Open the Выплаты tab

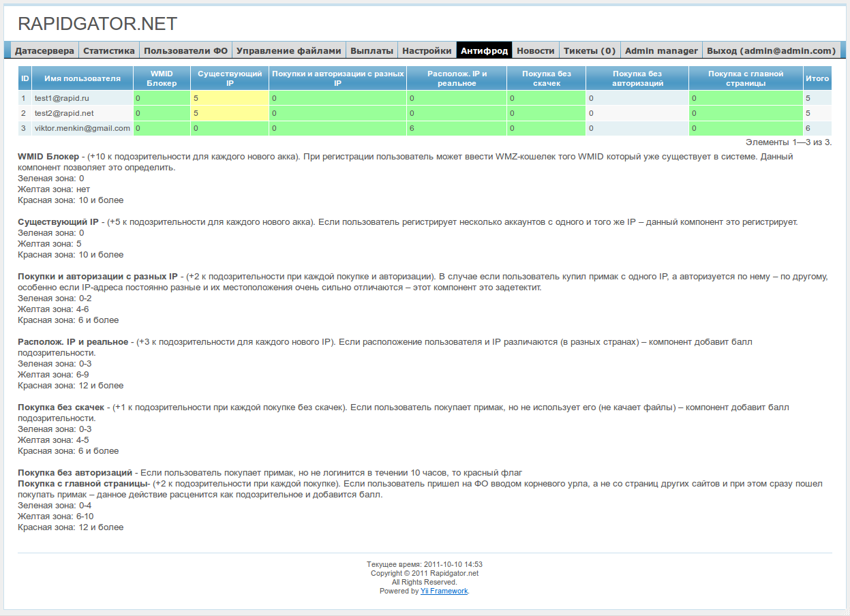click(371, 50)
